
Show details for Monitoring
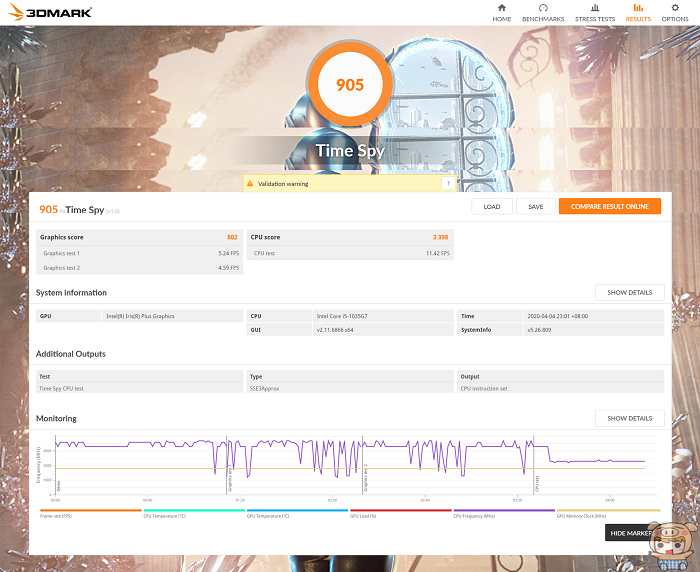[629, 418]
